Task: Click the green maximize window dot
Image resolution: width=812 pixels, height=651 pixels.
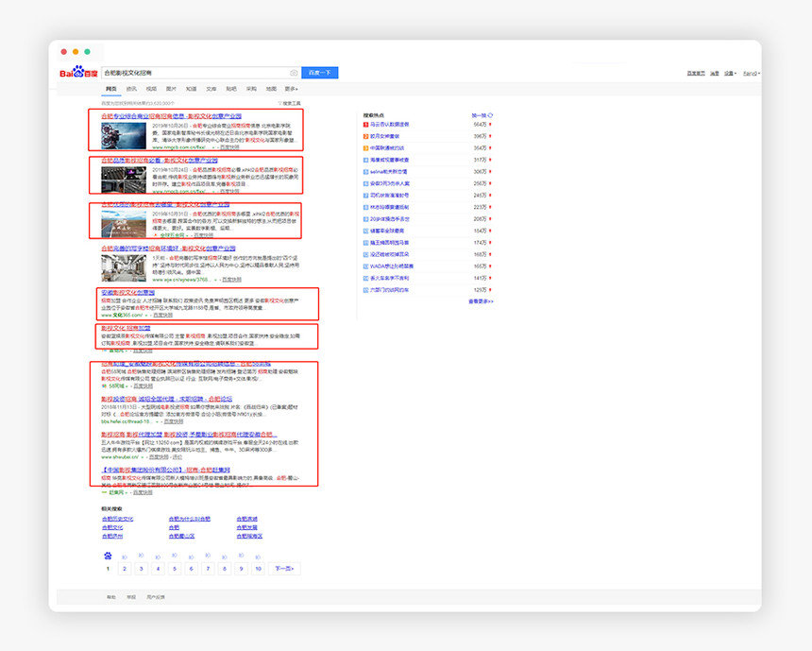Action: 87,52
